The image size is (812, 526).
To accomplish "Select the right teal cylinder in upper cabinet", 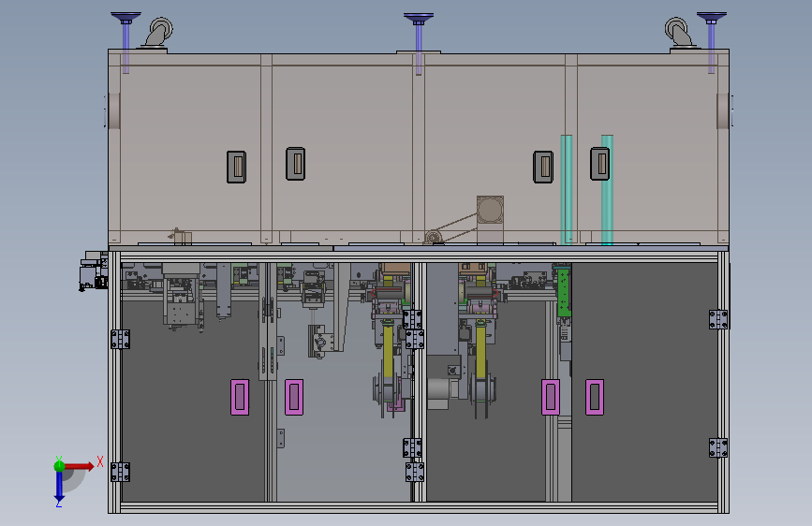I will coord(608,189).
